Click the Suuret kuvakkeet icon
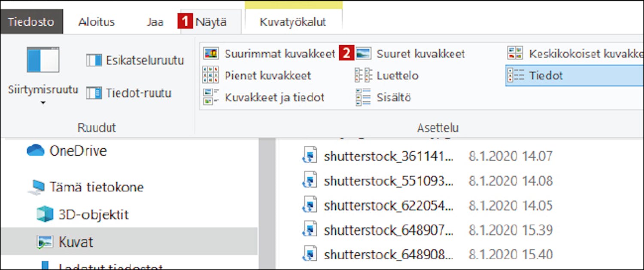This screenshot has width=644, height=270. (363, 54)
